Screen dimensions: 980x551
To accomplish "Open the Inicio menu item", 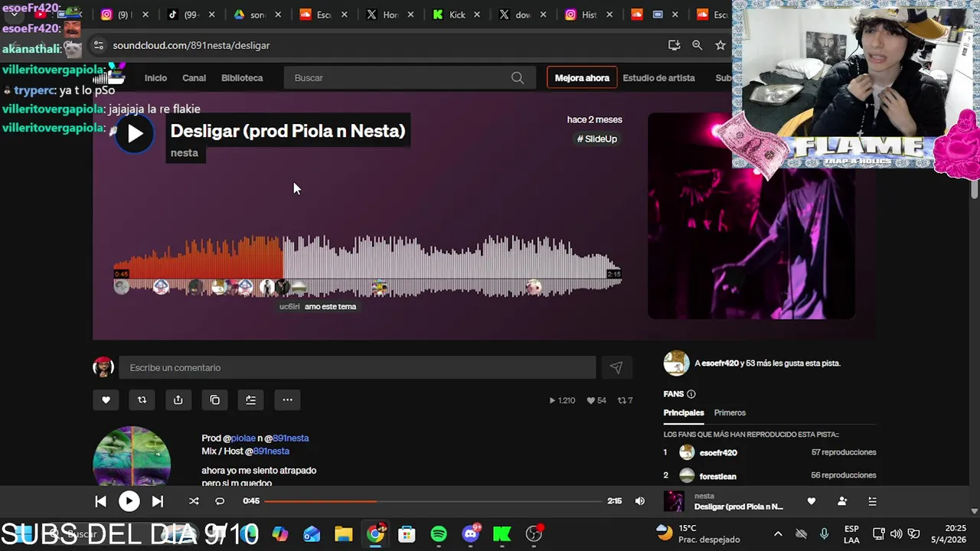I will click(x=155, y=78).
